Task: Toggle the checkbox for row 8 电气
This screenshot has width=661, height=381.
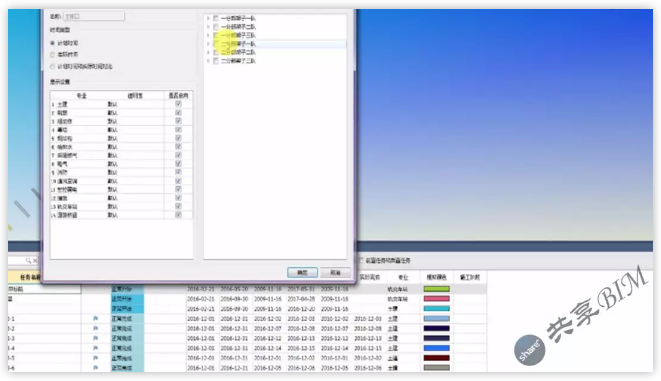Action: pyautogui.click(x=178, y=164)
